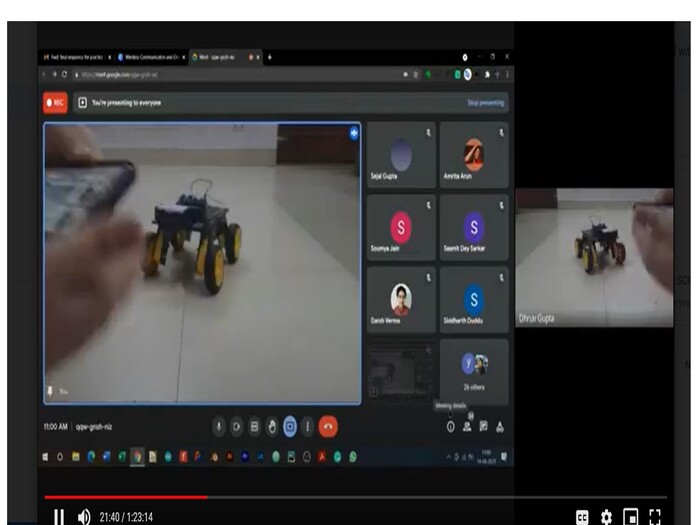Raise hand in the Meet call
This screenshot has height=525, width=700.
pyautogui.click(x=272, y=426)
